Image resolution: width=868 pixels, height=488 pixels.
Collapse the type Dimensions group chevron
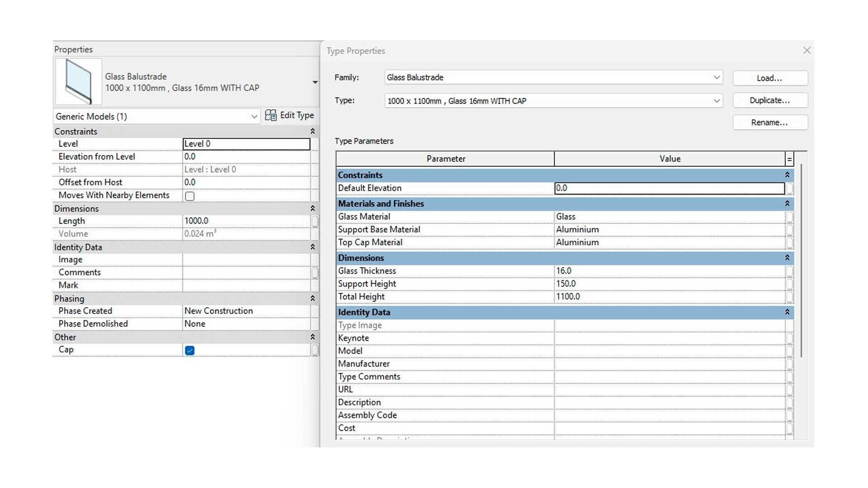787,258
